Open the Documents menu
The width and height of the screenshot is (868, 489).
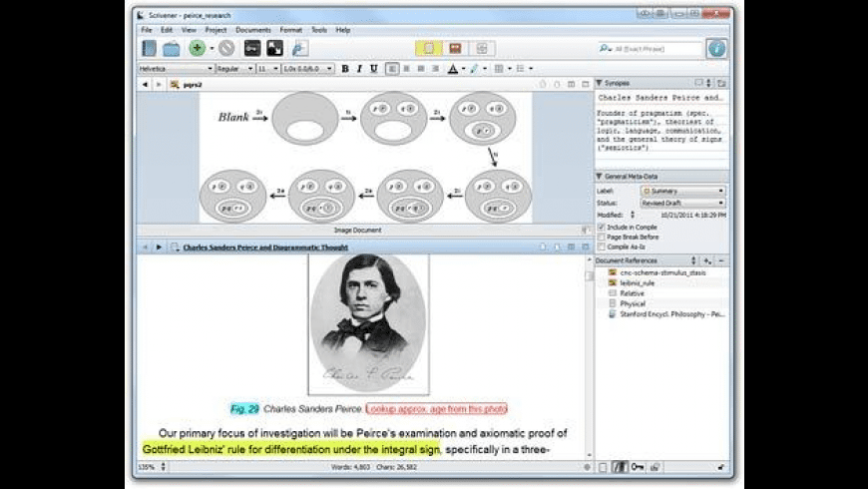(x=253, y=30)
